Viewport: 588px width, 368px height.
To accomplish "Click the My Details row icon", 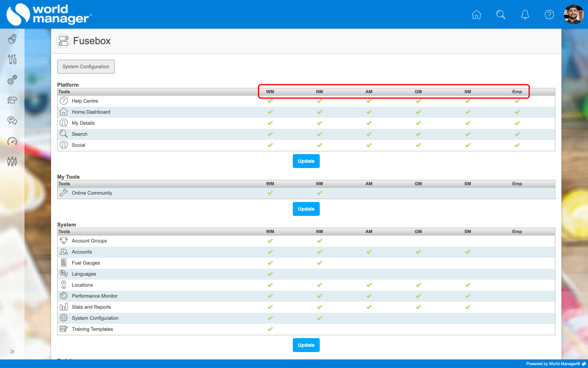I will pyautogui.click(x=64, y=123).
